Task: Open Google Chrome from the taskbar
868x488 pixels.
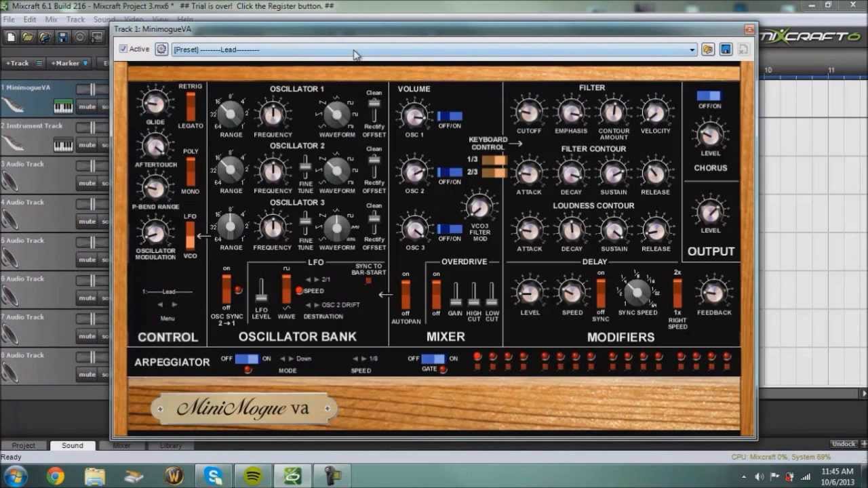Action: [56, 476]
